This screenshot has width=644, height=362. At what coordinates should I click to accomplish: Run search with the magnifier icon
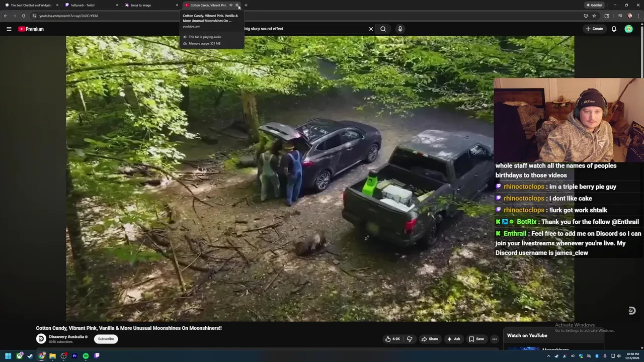(x=383, y=29)
